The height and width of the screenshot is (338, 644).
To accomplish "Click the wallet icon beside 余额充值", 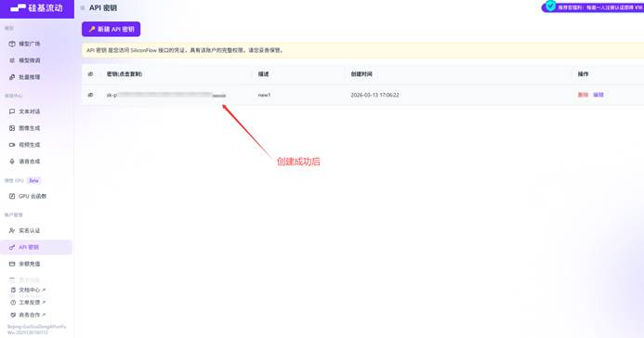I will (x=12, y=264).
